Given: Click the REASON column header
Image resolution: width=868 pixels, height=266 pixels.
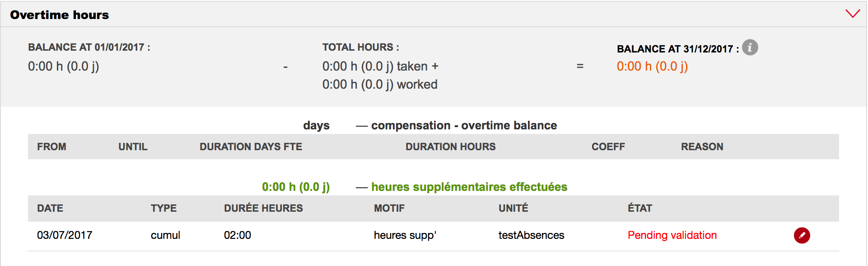Looking at the screenshot, I should tap(702, 147).
